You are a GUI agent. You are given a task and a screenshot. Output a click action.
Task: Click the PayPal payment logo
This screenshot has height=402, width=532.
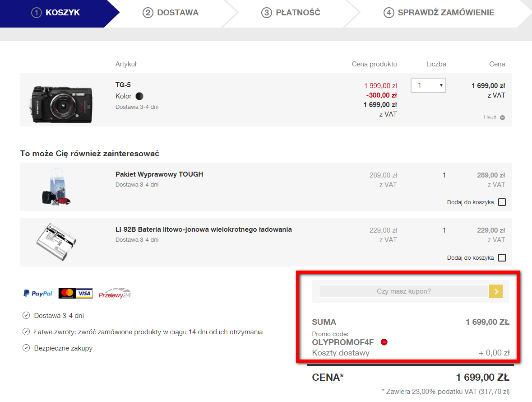[x=38, y=294]
